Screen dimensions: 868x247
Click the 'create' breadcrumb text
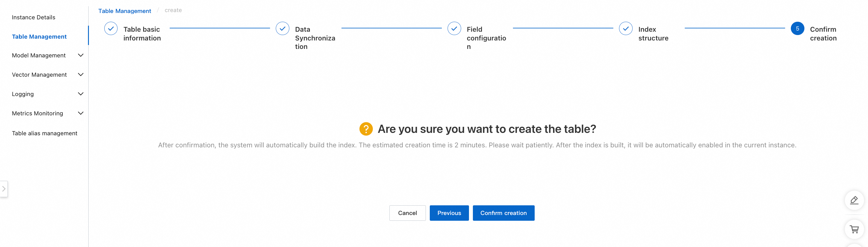(173, 11)
